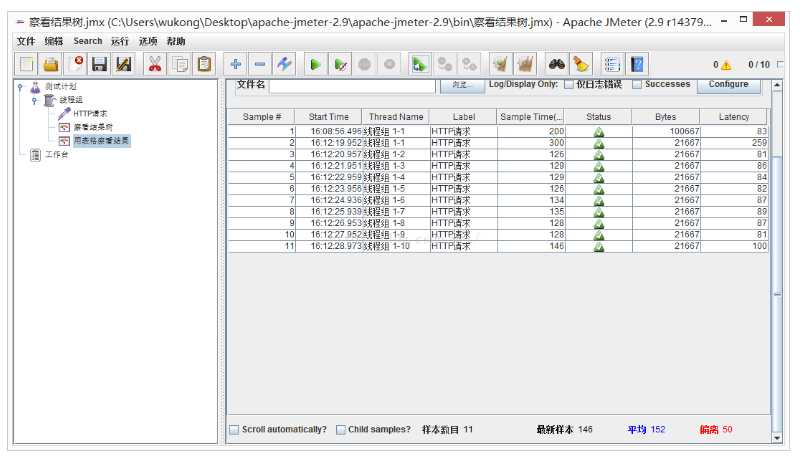Open the 选项 menu

coord(148,41)
